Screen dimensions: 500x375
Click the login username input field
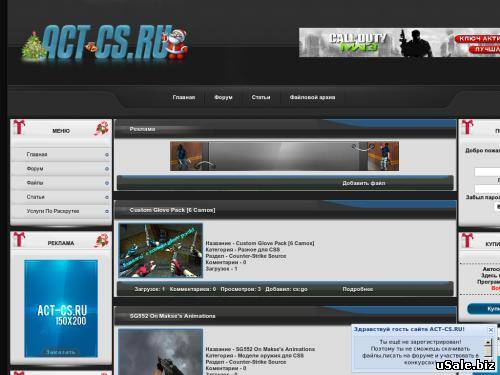pos(487,172)
